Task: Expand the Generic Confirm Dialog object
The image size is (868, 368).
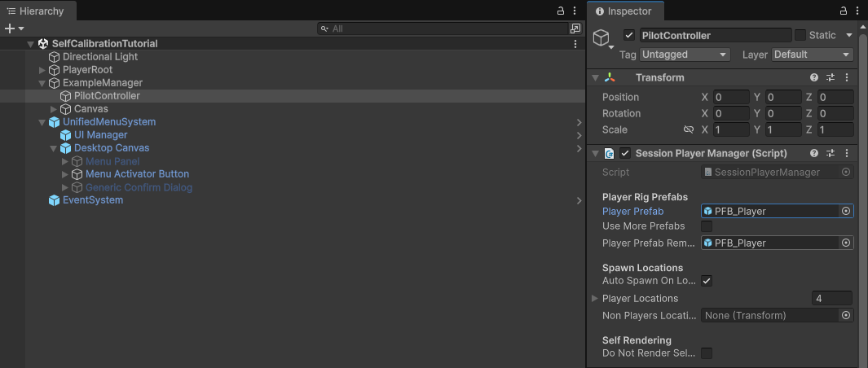Action: 65,187
